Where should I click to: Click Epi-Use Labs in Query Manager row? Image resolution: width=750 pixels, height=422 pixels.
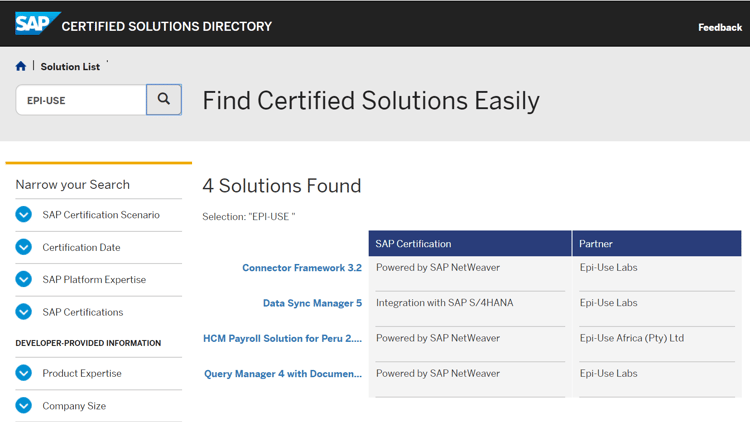[608, 374]
